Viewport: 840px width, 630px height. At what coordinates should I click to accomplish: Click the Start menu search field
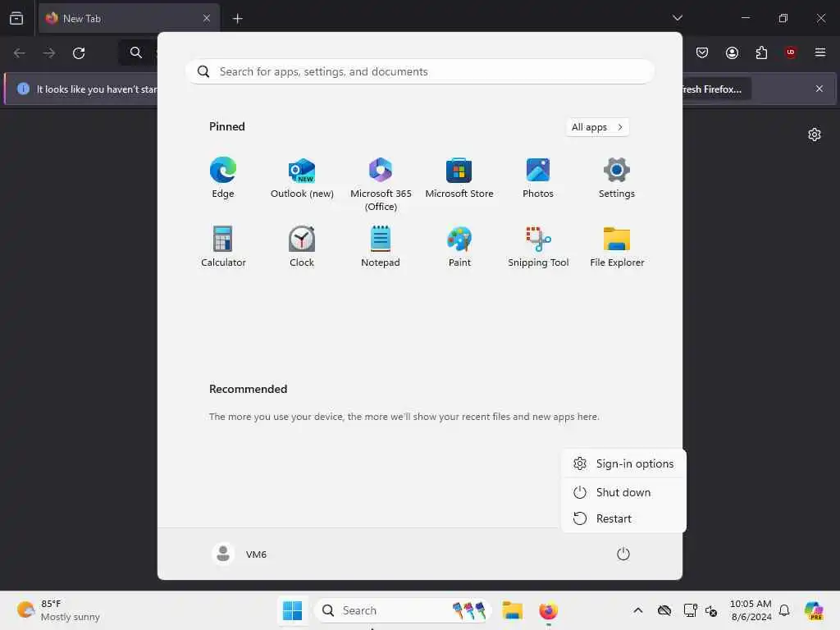click(419, 71)
